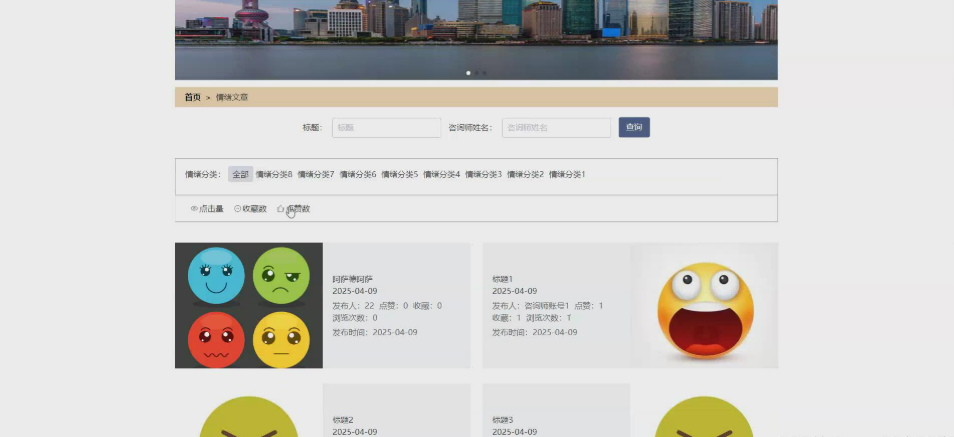Click the city skyline banner image
Image resolution: width=954 pixels, height=437 pixels.
click(x=476, y=40)
